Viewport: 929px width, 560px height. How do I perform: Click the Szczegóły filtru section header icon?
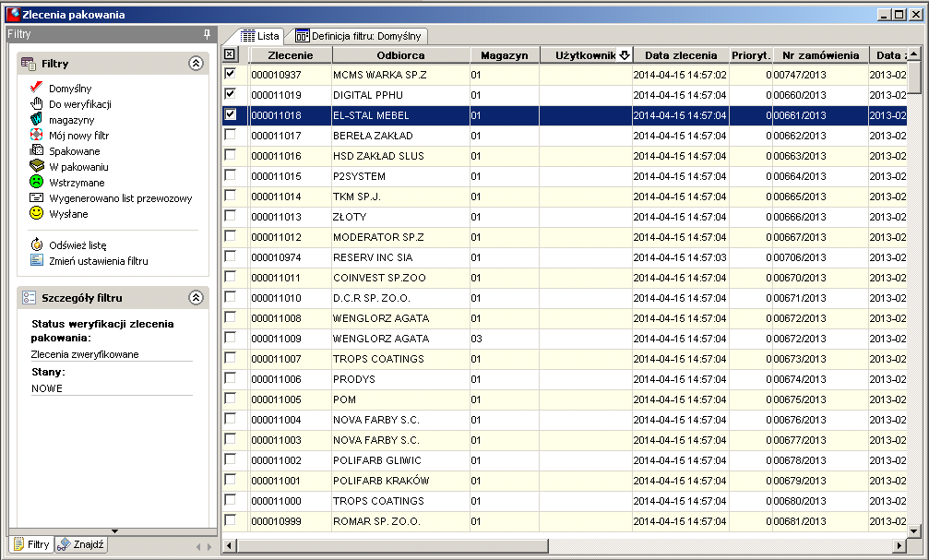29,297
